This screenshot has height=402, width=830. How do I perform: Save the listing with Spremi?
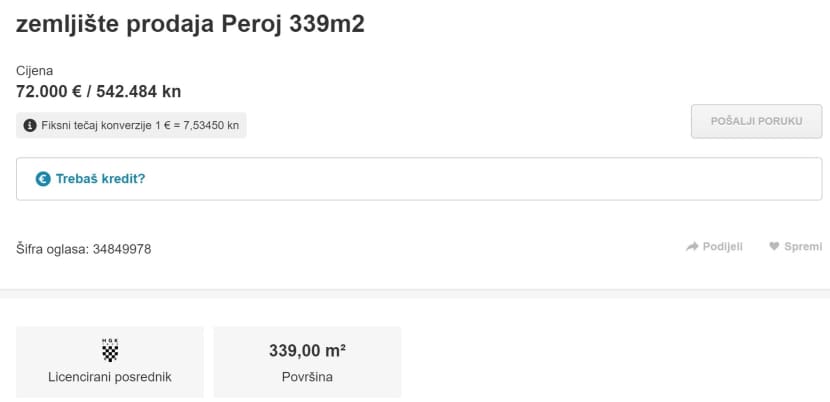[x=803, y=246]
